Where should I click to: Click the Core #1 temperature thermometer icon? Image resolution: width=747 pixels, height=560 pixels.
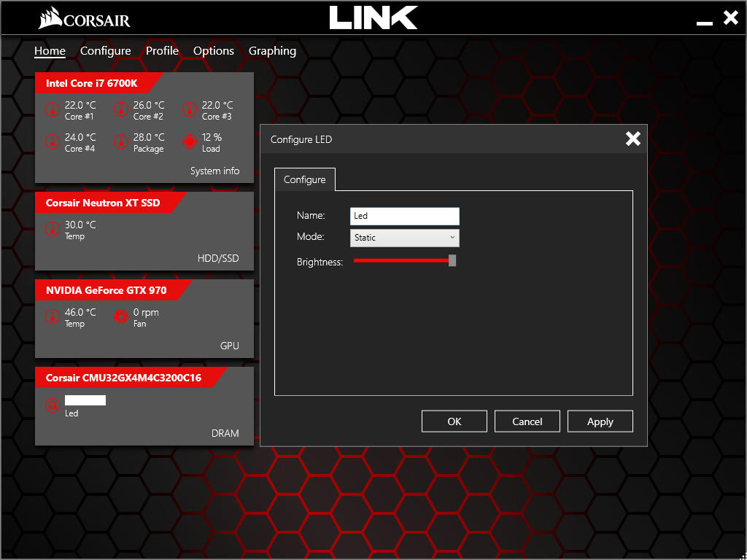[x=53, y=110]
